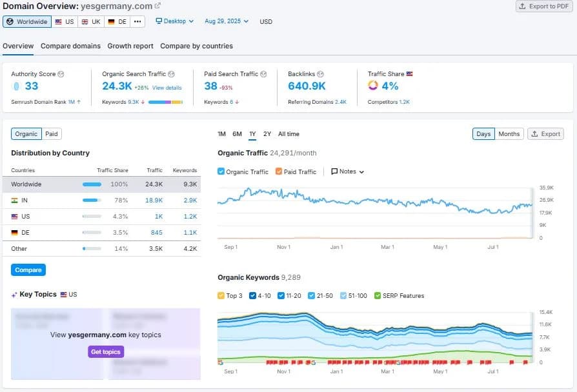577x392 pixels.
Task: Click the India flag icon in table
Action: click(14, 201)
